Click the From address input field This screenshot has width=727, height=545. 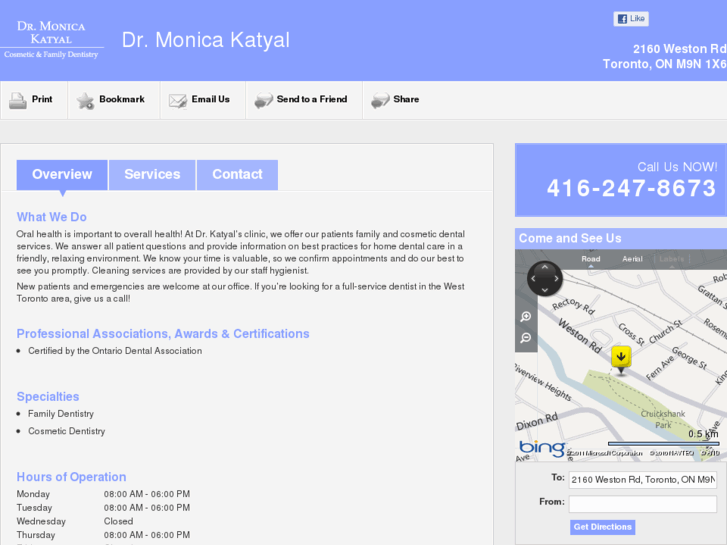643,504
